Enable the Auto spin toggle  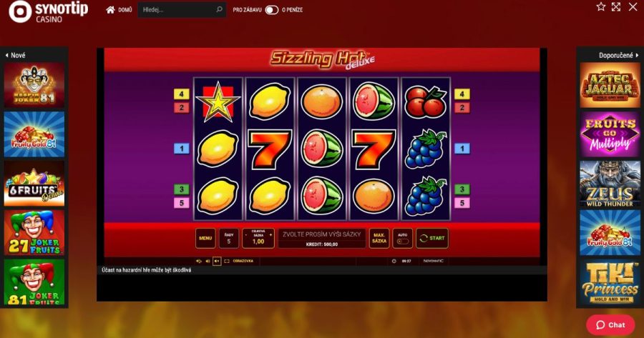coord(402,242)
